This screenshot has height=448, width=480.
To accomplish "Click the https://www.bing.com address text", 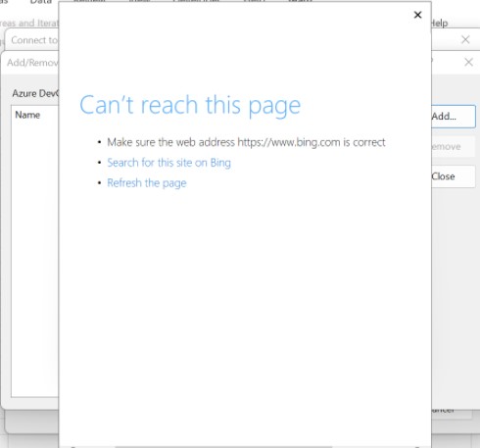I will click(x=289, y=142).
